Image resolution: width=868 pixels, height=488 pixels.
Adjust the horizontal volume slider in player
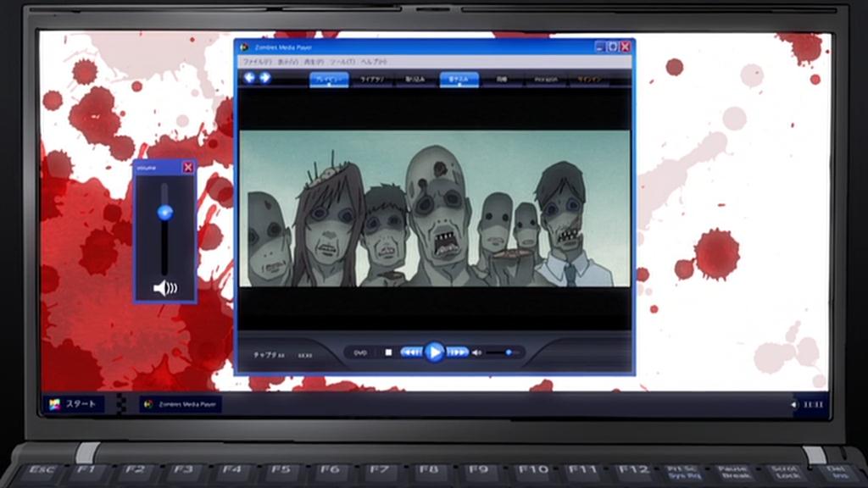pos(508,352)
